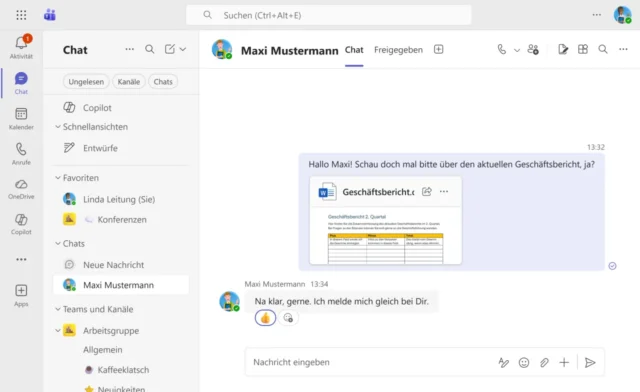
Task: Collapse the Arbeitsgruppe team
Action: (x=58, y=330)
